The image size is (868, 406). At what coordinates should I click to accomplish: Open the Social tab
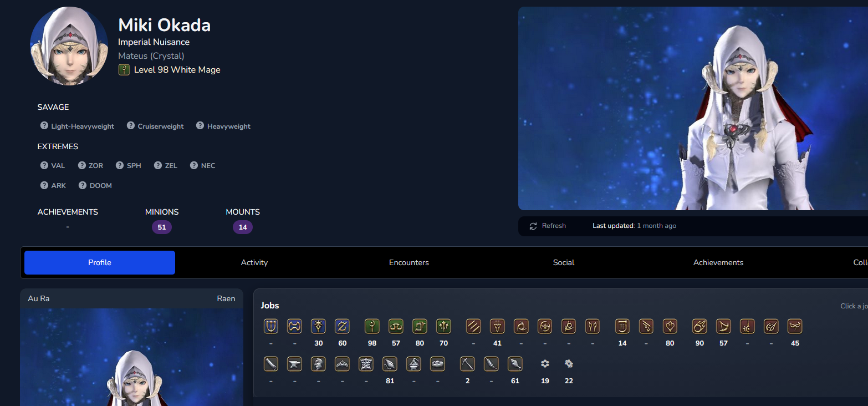(x=564, y=263)
